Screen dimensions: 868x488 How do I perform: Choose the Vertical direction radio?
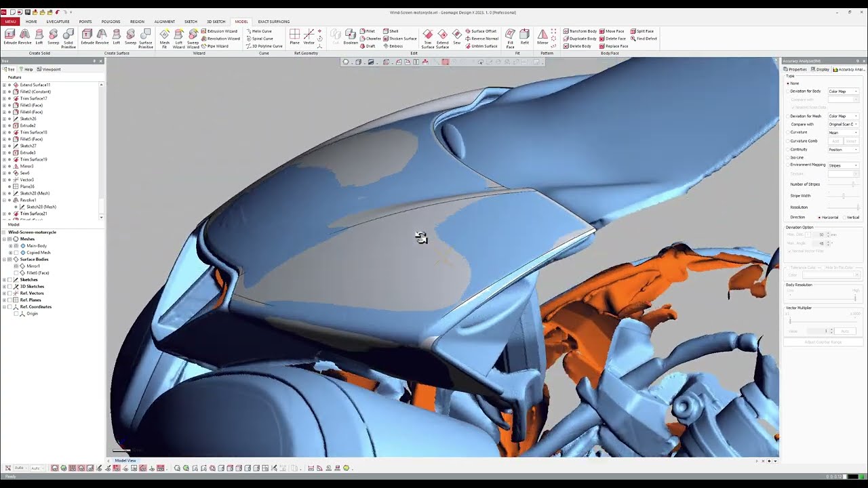tap(844, 218)
